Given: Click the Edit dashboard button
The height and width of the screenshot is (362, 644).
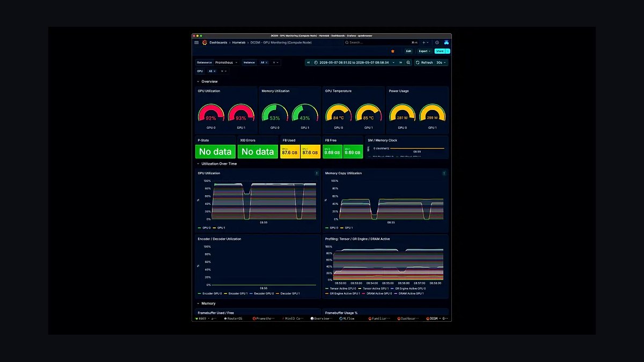Looking at the screenshot, I should (408, 51).
